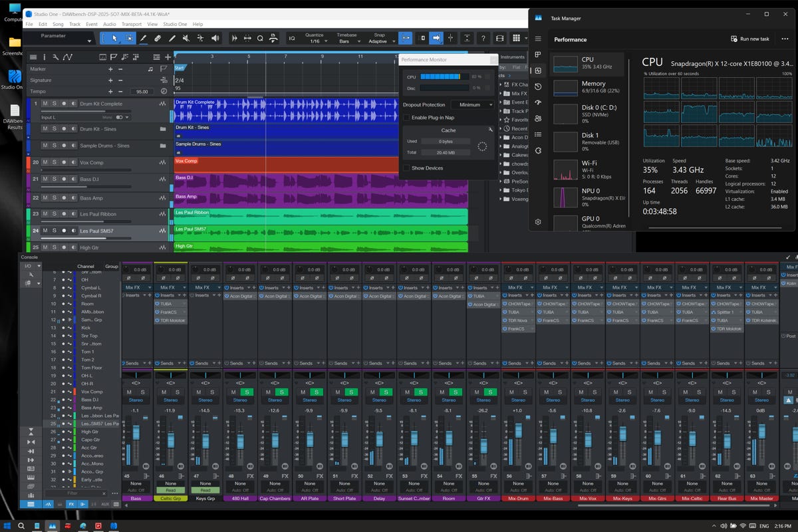The image size is (798, 532).
Task: Pick the Mute tool in the toolbar
Action: click(x=187, y=39)
